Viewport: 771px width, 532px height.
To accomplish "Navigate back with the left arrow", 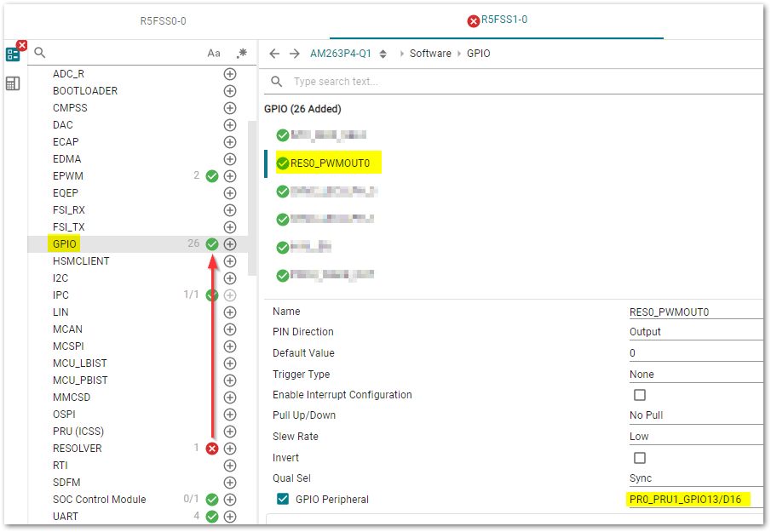I will point(274,54).
